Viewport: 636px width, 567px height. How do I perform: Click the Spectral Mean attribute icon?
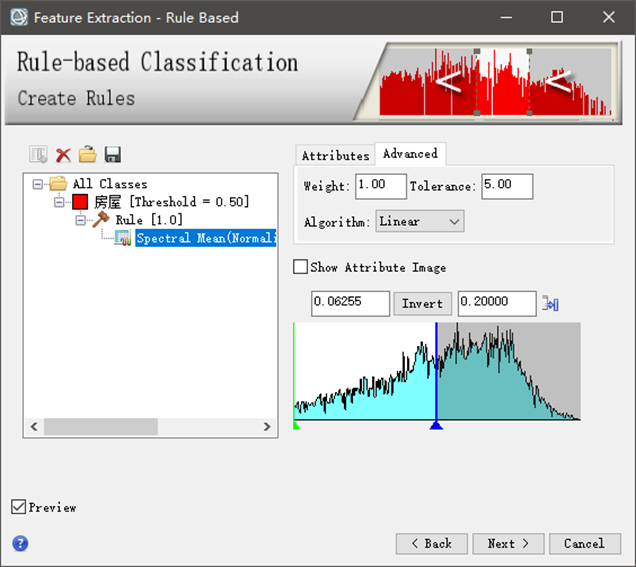pyautogui.click(x=122, y=238)
